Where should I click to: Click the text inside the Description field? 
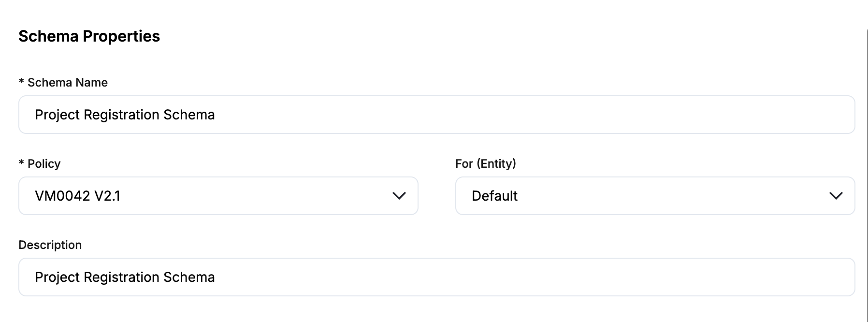[125, 277]
